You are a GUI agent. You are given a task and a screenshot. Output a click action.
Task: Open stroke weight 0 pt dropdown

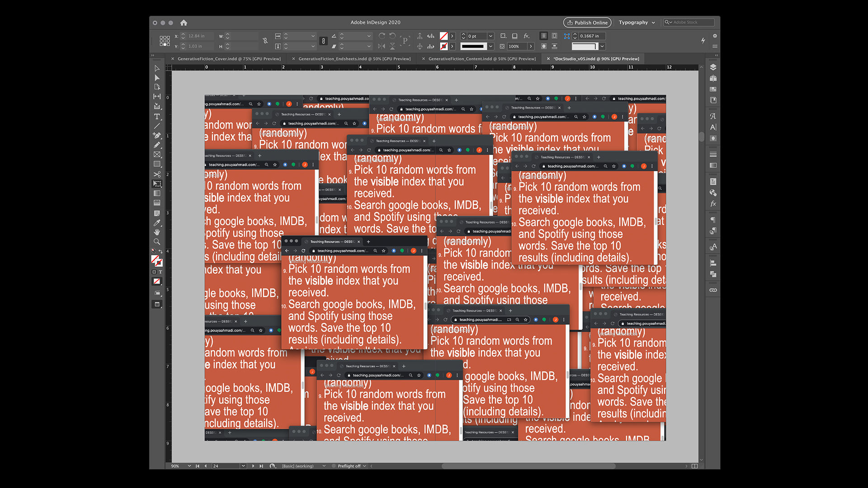pos(491,36)
